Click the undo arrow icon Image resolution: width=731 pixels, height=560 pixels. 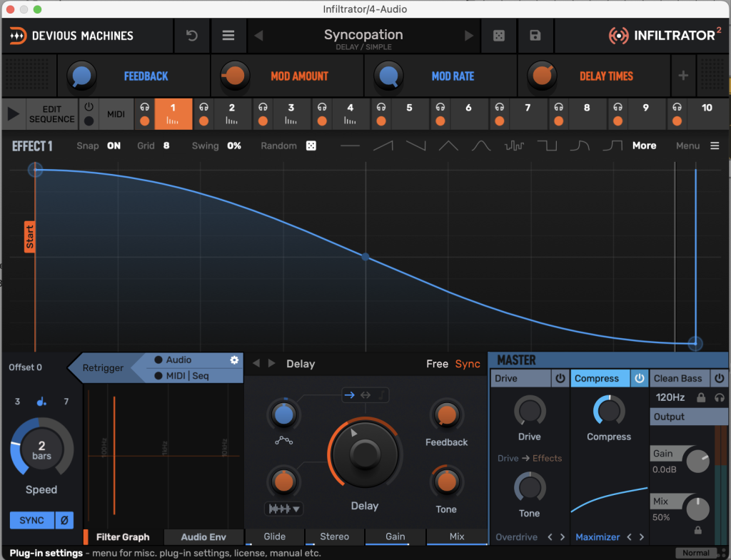[x=192, y=36]
